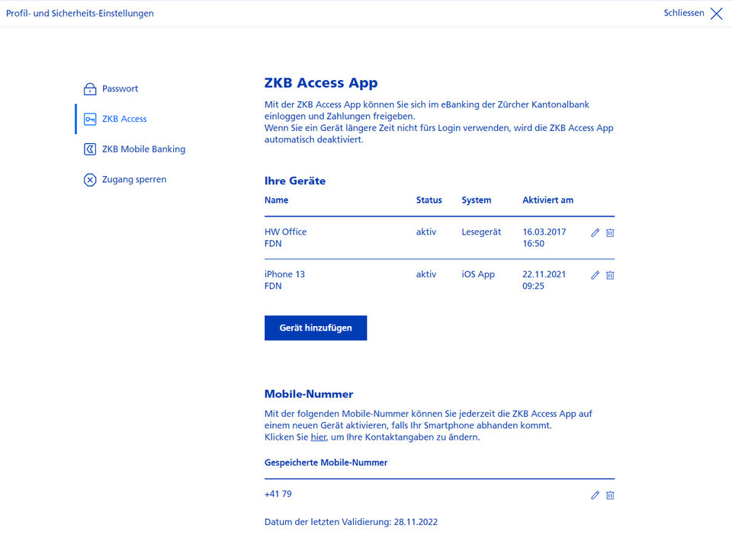
Task: Close settings with the X icon
Action: (717, 14)
